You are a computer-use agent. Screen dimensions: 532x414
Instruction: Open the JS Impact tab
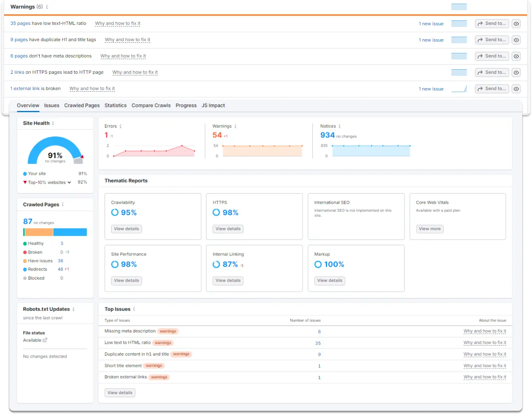213,106
